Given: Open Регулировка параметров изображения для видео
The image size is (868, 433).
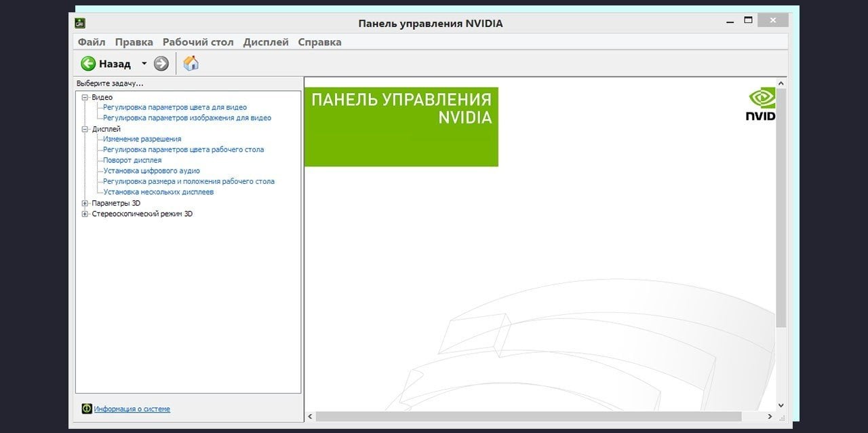Looking at the screenshot, I should pyautogui.click(x=187, y=118).
